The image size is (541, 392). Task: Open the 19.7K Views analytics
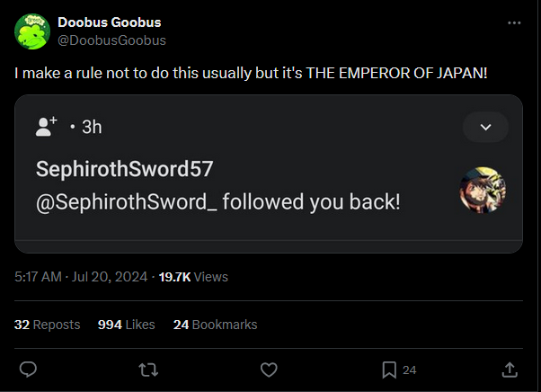click(x=193, y=277)
